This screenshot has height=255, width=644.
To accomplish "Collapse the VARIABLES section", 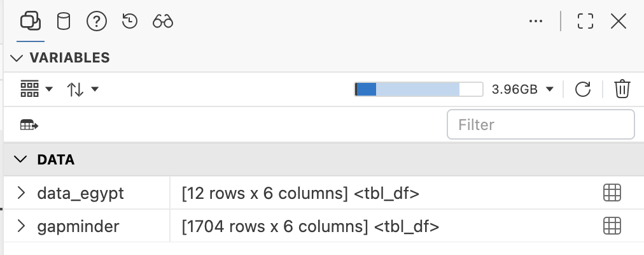I will 17,58.
